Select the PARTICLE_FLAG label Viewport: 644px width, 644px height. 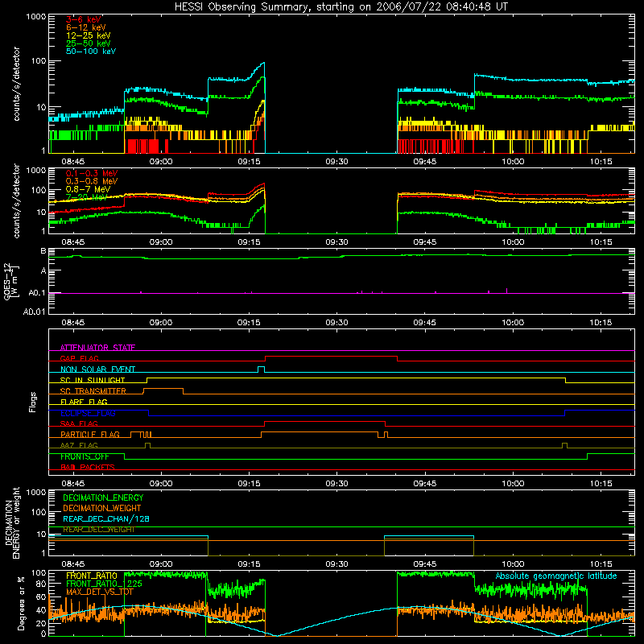[x=90, y=435]
